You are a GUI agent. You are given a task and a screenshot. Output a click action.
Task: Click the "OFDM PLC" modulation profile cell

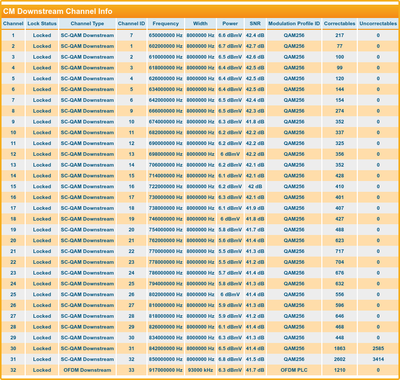[294, 370]
